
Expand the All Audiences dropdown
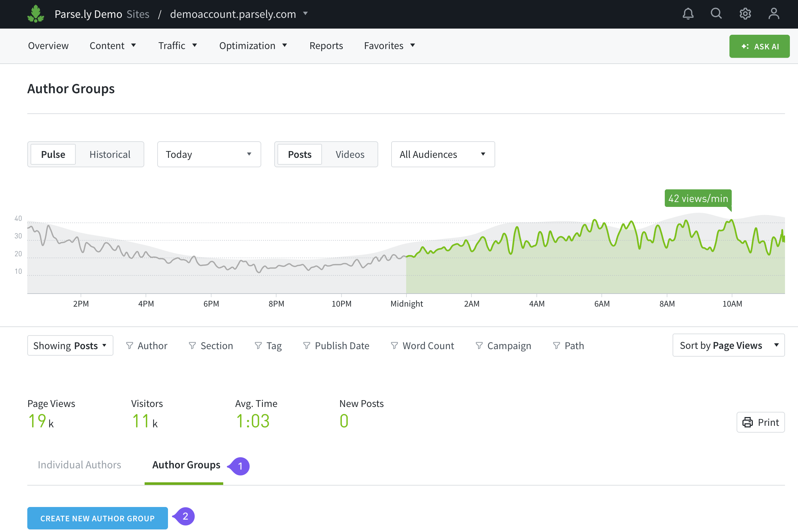tap(443, 154)
